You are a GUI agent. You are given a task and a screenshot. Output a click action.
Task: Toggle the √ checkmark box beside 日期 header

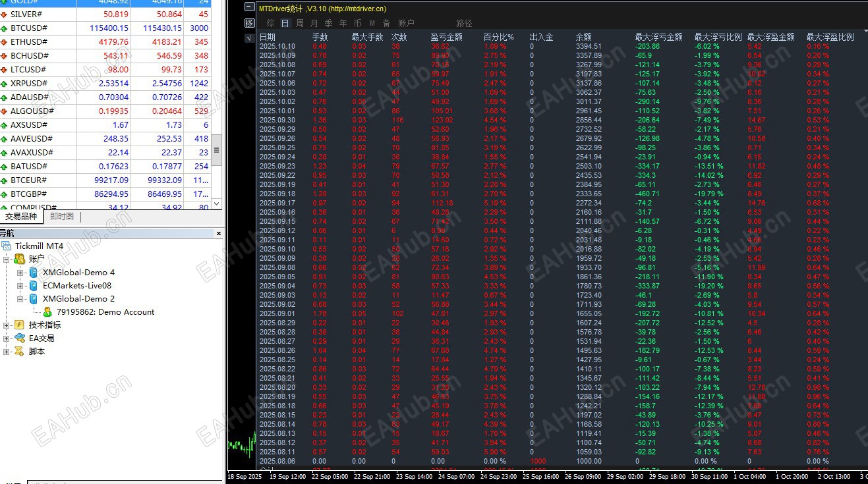point(249,38)
